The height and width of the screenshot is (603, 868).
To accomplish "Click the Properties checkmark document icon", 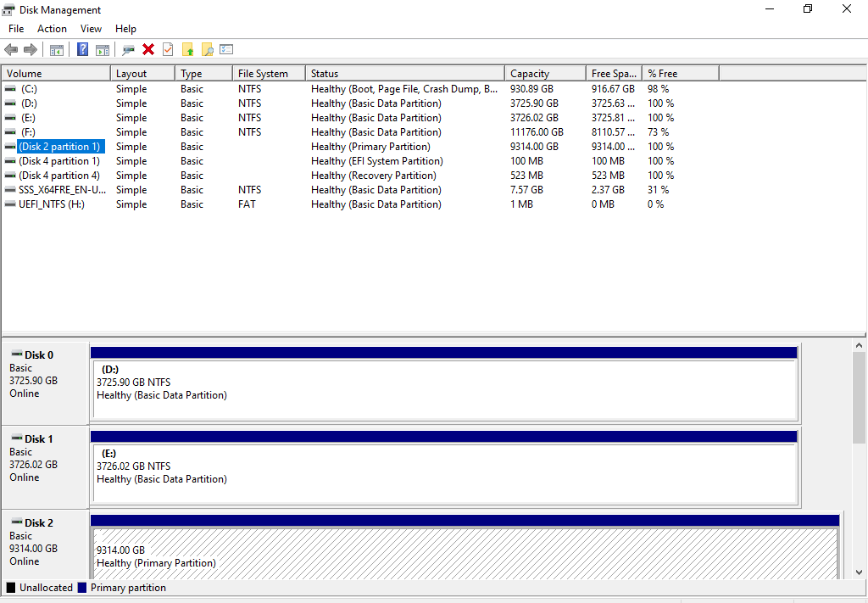I will click(x=168, y=49).
